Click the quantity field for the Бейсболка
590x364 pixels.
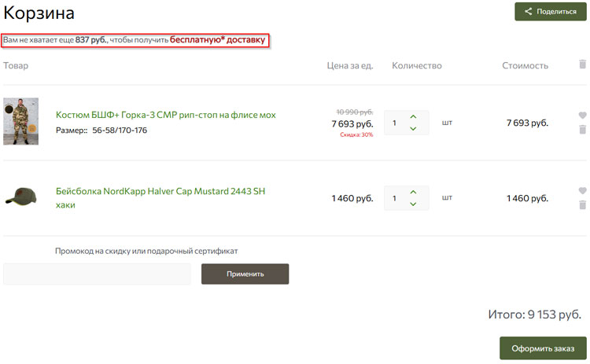(394, 198)
